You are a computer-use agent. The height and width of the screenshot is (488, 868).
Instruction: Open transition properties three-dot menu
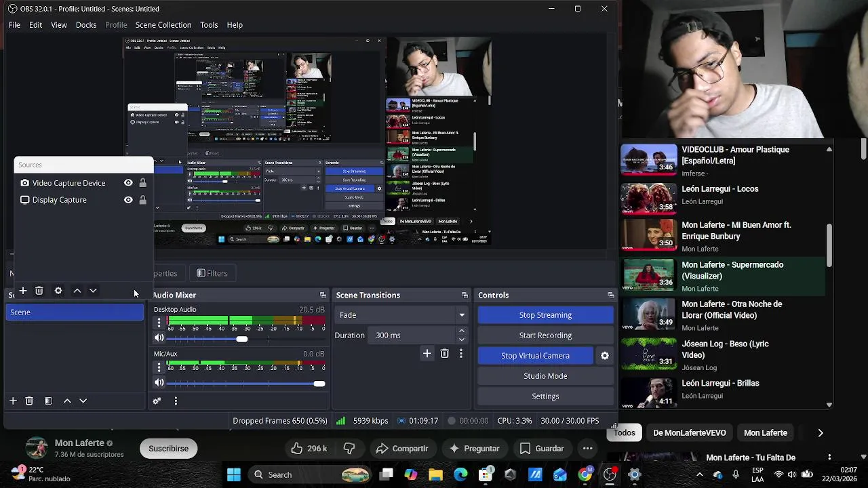click(461, 353)
